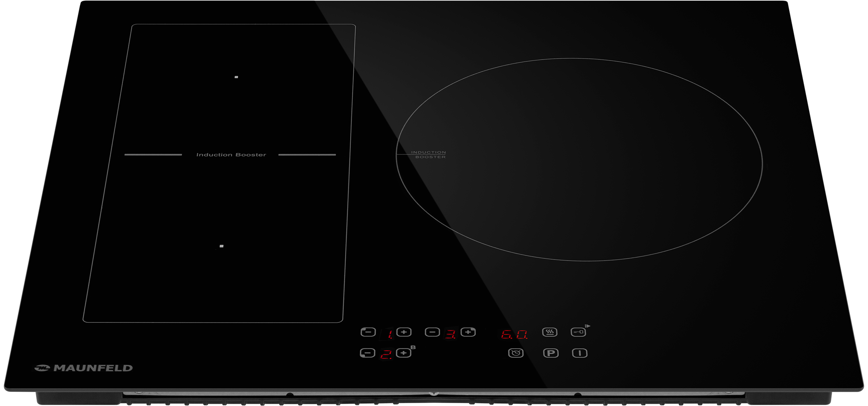
Task: Increase power for zone 3
Action: tap(468, 332)
